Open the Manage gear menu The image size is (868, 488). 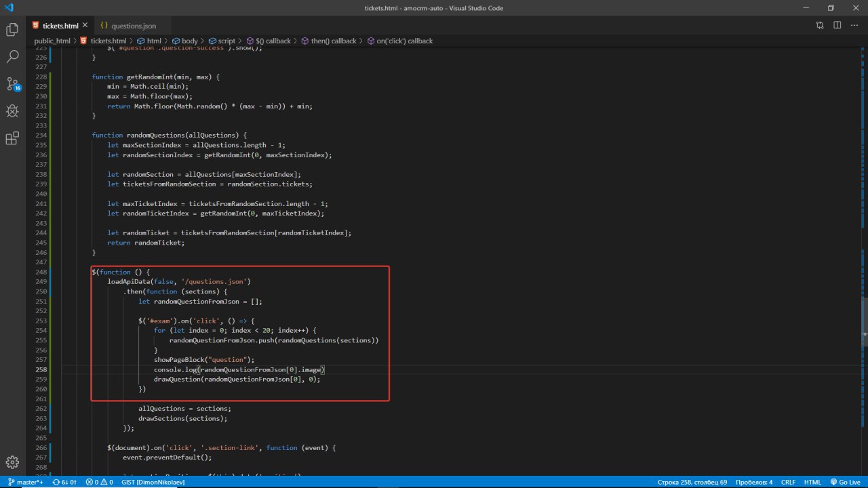click(12, 462)
